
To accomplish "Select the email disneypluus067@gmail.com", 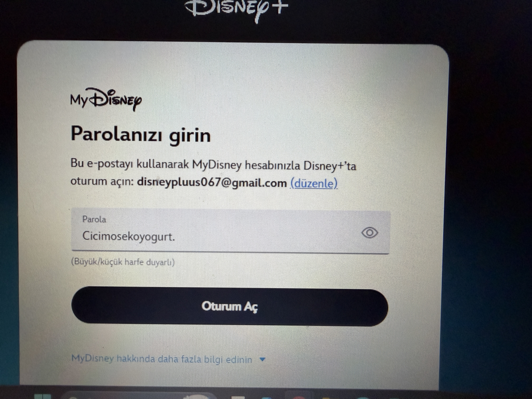I will (212, 183).
